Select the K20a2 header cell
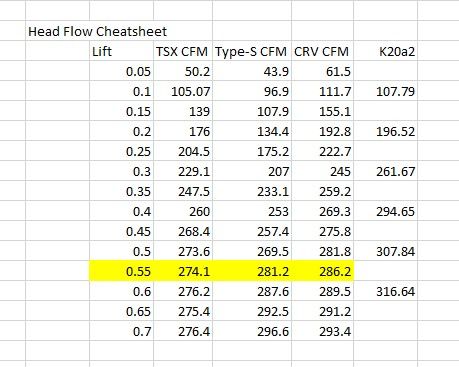The width and height of the screenshot is (459, 367). tap(385, 51)
